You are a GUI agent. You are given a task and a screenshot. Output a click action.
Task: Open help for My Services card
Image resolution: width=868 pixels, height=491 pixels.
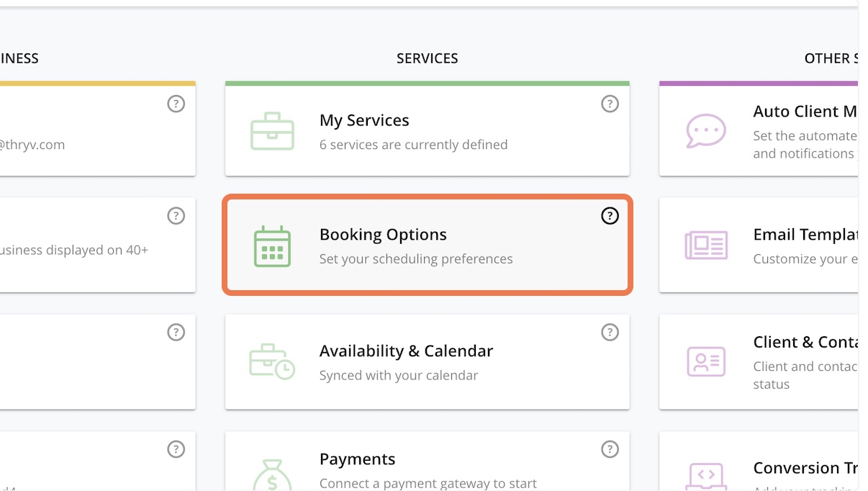click(610, 104)
